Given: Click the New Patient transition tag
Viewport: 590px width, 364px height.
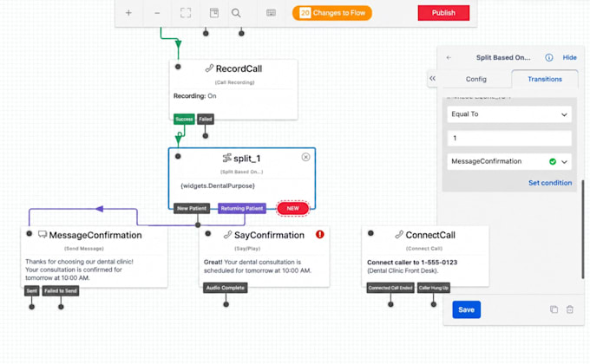Looking at the screenshot, I should click(x=192, y=208).
